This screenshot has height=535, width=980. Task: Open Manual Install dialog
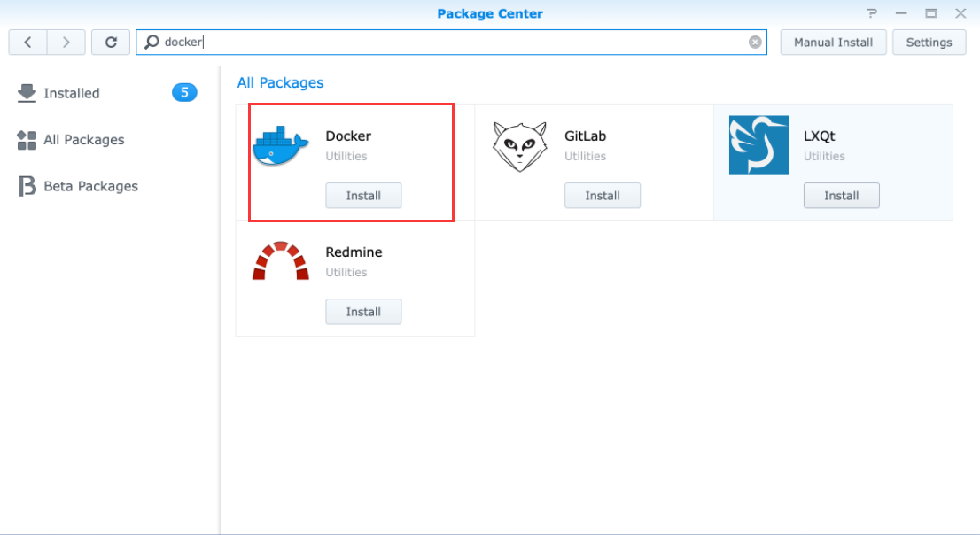point(833,42)
